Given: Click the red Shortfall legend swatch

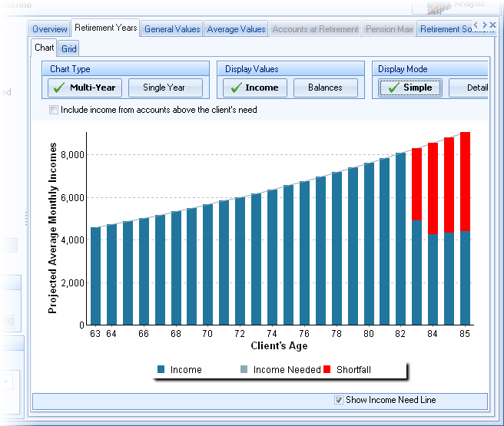Looking at the screenshot, I should [x=329, y=370].
